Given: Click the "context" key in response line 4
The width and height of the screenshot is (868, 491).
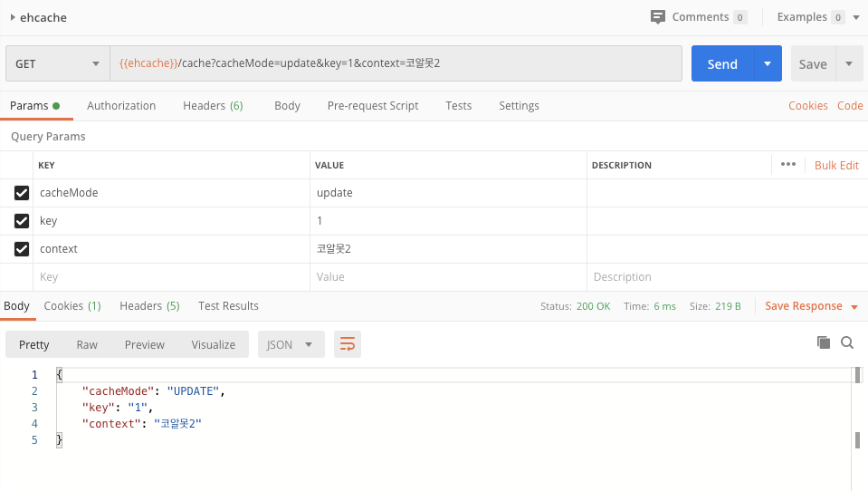Looking at the screenshot, I should (x=111, y=424).
